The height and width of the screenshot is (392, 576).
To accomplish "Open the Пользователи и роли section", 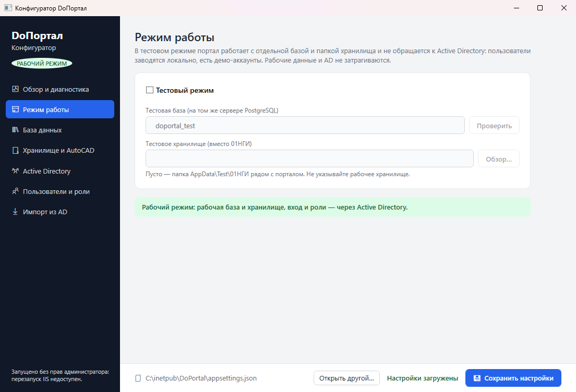I will [60, 192].
